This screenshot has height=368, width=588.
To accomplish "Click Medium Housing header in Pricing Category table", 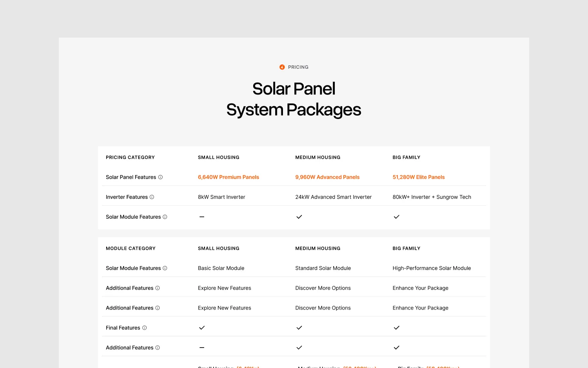I will 318,157.
